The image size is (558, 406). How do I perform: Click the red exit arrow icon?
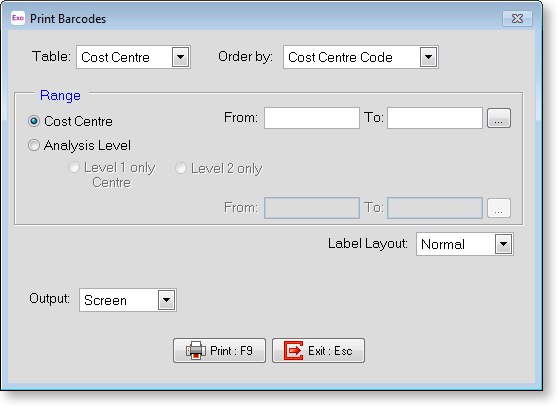(x=294, y=350)
